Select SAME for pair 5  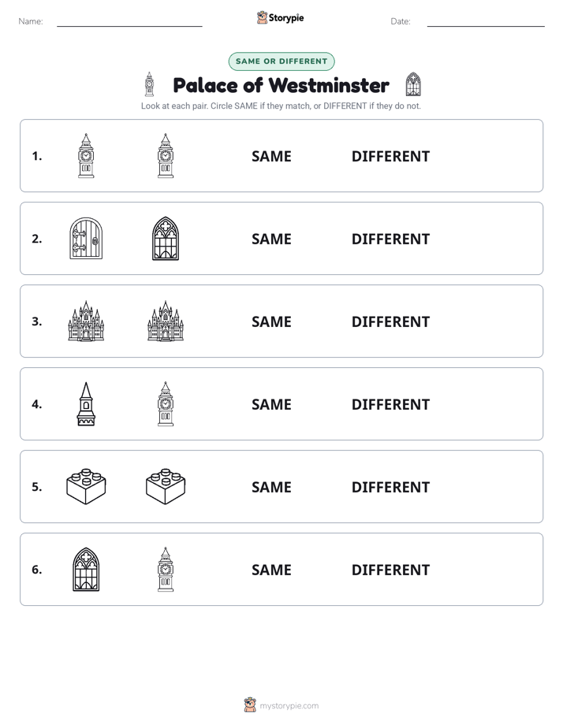(x=271, y=487)
